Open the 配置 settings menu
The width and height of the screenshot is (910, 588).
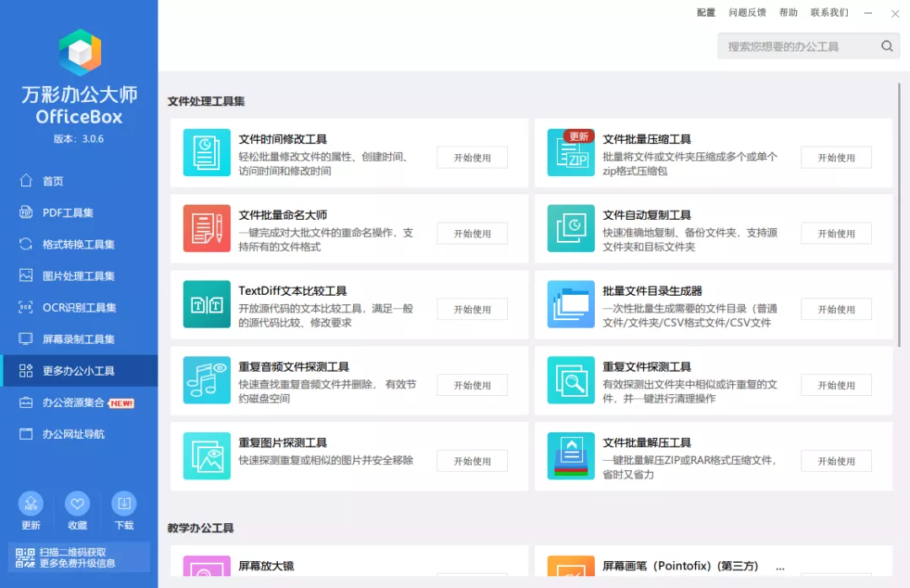point(706,13)
